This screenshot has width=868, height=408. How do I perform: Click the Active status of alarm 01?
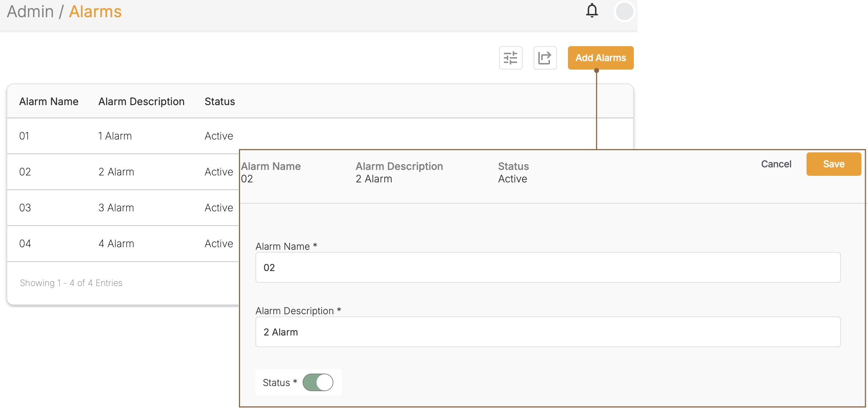(x=218, y=136)
